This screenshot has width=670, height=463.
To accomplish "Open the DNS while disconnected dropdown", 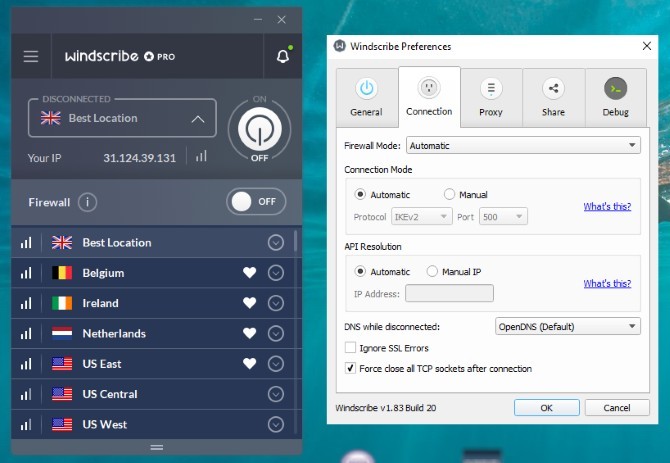I will [x=567, y=327].
